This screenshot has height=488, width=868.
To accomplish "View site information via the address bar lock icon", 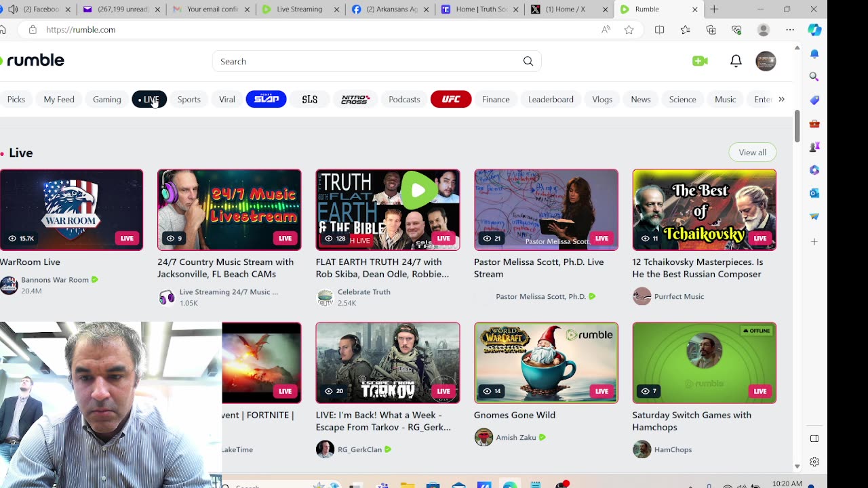I will [32, 30].
